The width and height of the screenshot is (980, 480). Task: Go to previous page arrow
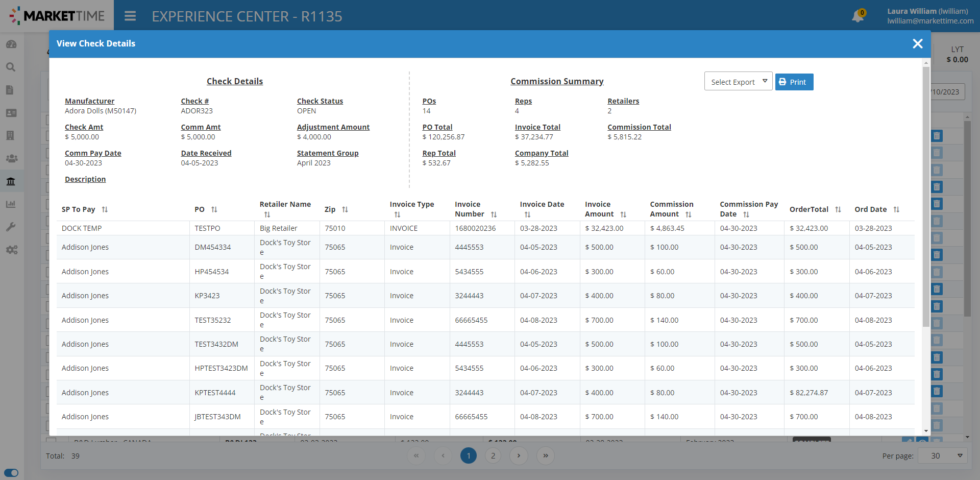pyautogui.click(x=443, y=455)
